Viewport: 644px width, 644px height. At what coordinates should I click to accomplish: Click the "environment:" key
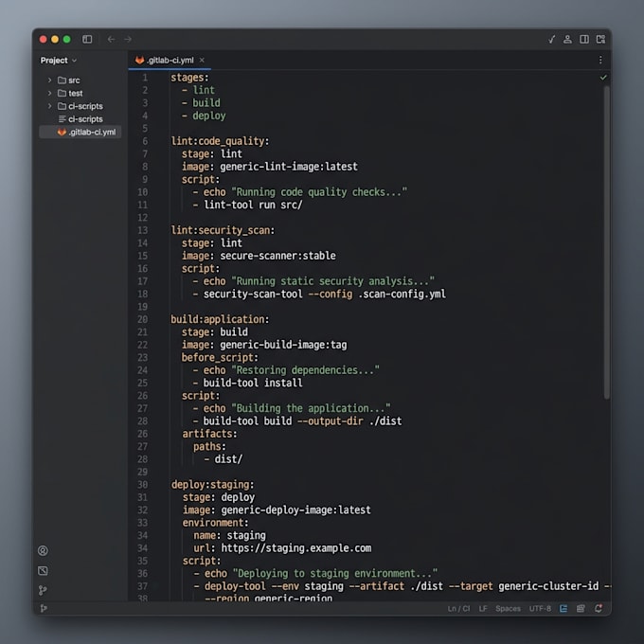pos(216,523)
